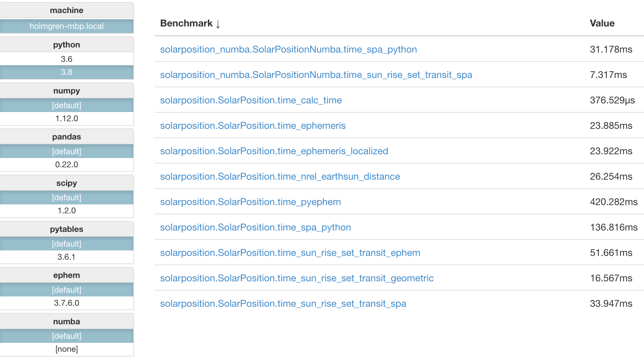
Task: Open time_ephemeris_localized benchmark link
Action: pyautogui.click(x=274, y=151)
